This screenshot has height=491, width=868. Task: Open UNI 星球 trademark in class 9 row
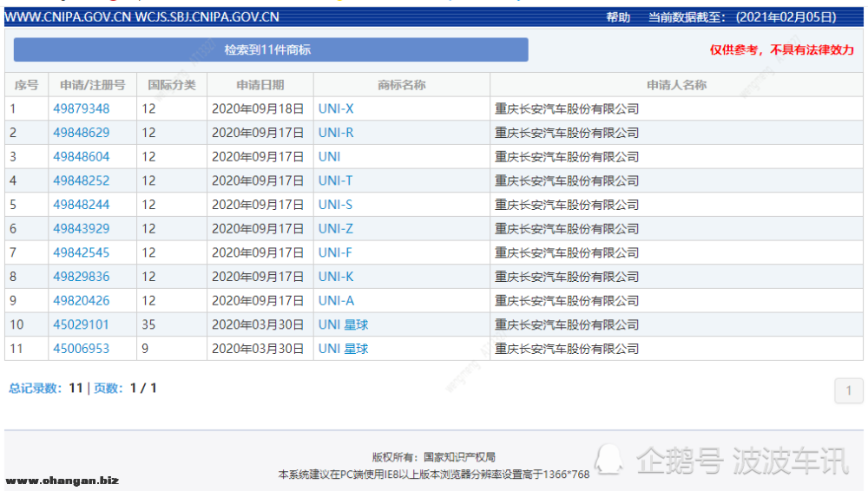343,349
